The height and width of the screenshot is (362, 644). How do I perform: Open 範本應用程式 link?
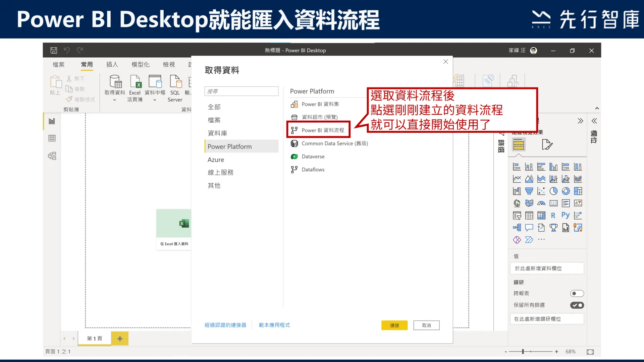pyautogui.click(x=274, y=325)
